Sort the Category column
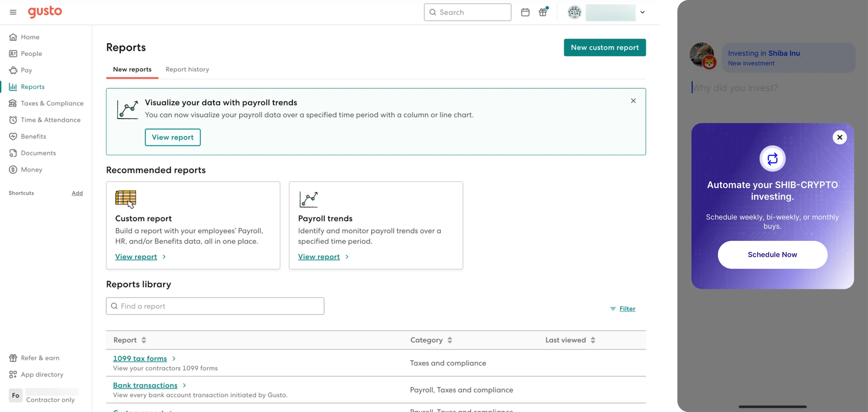Image resolution: width=868 pixels, height=412 pixels. pyautogui.click(x=449, y=340)
